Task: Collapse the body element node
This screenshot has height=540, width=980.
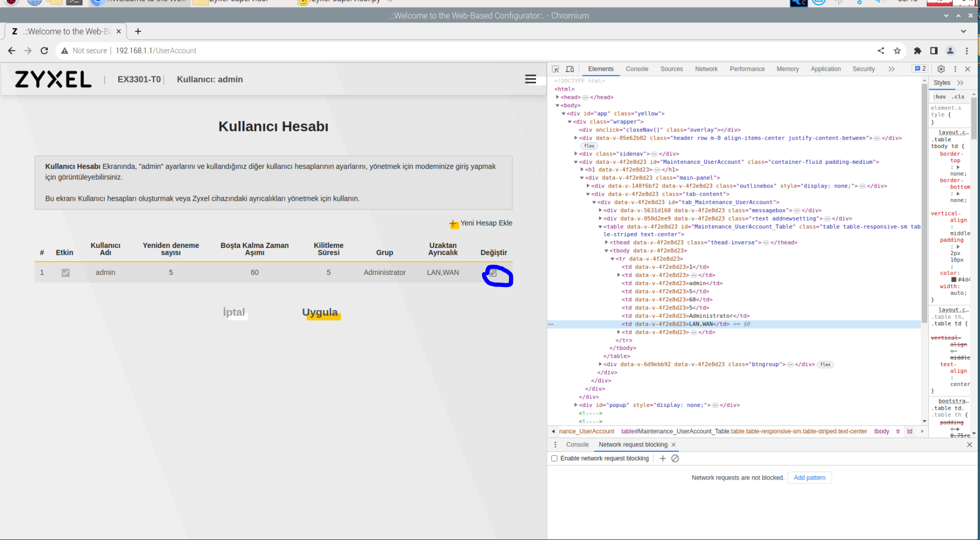Action: pos(557,106)
